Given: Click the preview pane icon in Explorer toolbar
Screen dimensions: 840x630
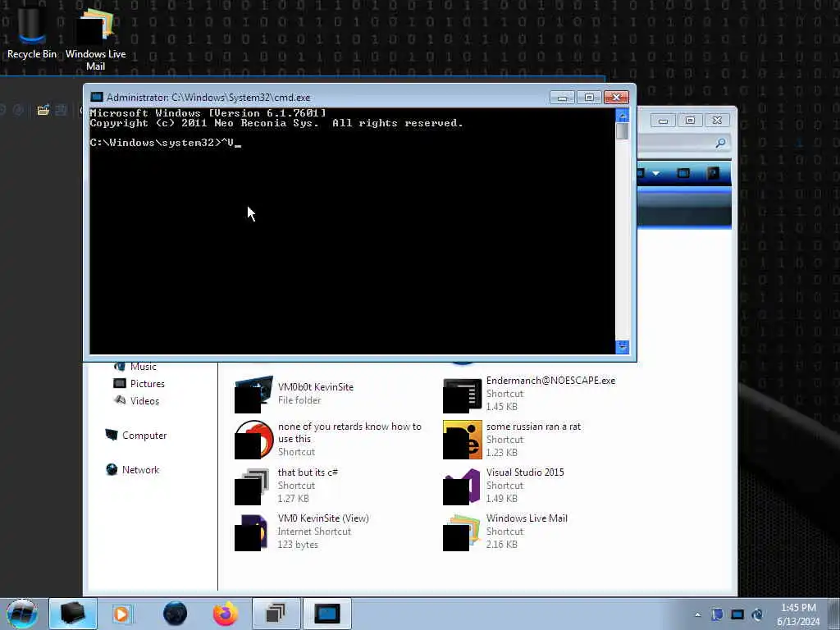Looking at the screenshot, I should tap(683, 173).
